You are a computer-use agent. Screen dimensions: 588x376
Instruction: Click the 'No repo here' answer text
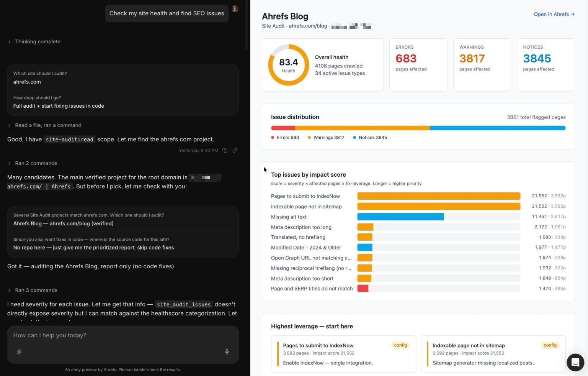click(93, 248)
